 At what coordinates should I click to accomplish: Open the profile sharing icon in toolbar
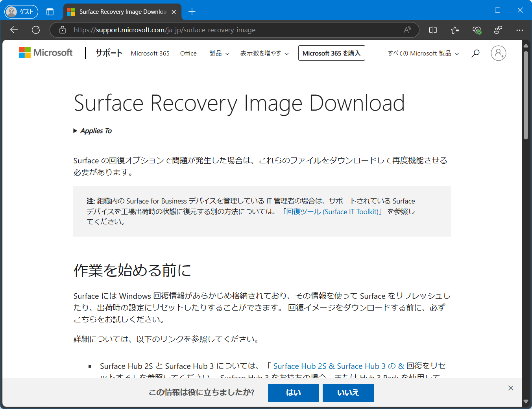click(x=498, y=30)
